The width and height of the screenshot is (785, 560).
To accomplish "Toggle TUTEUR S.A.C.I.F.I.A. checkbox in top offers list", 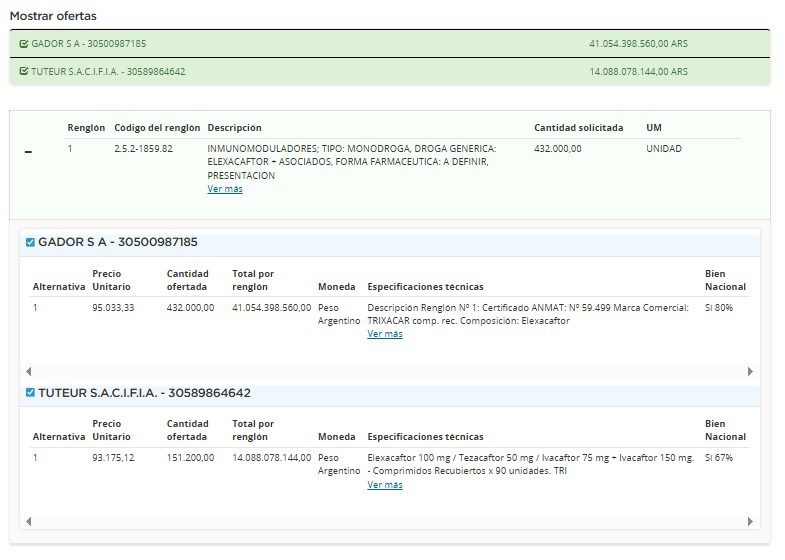I will pyautogui.click(x=24, y=72).
